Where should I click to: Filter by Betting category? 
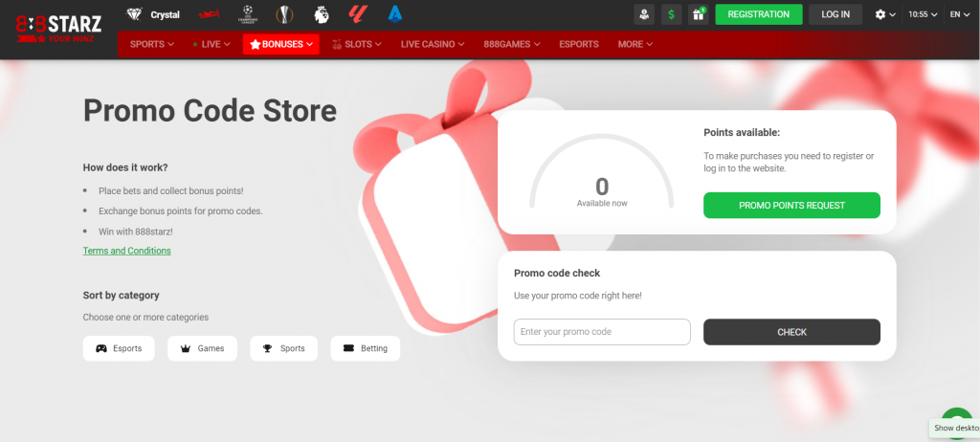click(x=365, y=348)
